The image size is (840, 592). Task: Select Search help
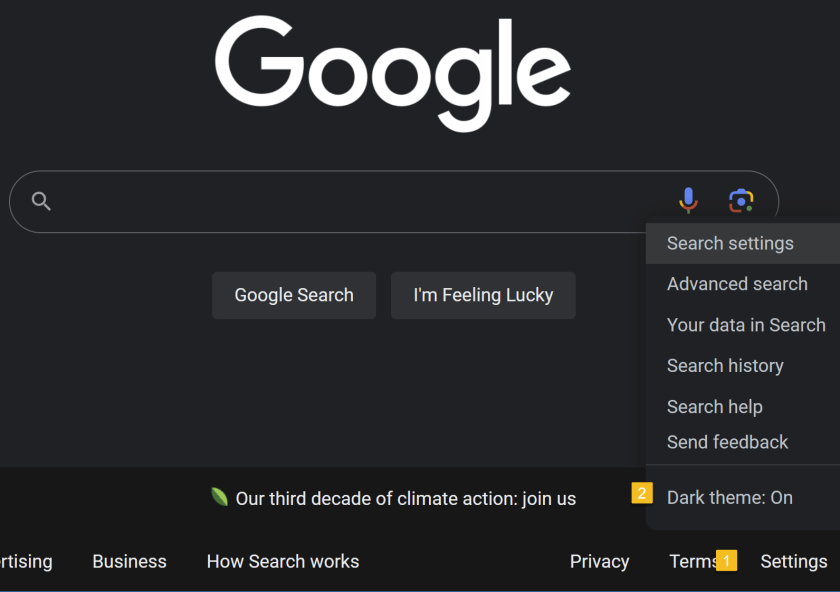coord(714,407)
